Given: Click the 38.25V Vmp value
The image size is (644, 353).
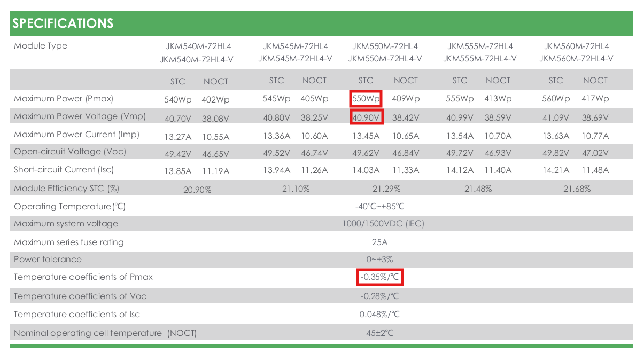Looking at the screenshot, I should (314, 117).
